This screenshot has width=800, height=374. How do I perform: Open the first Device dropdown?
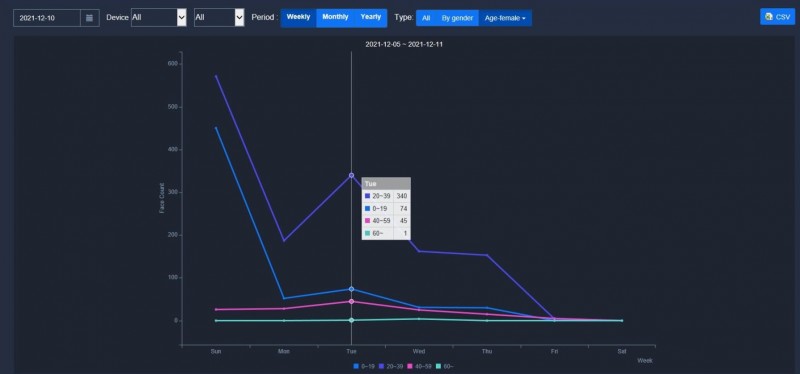[159, 17]
